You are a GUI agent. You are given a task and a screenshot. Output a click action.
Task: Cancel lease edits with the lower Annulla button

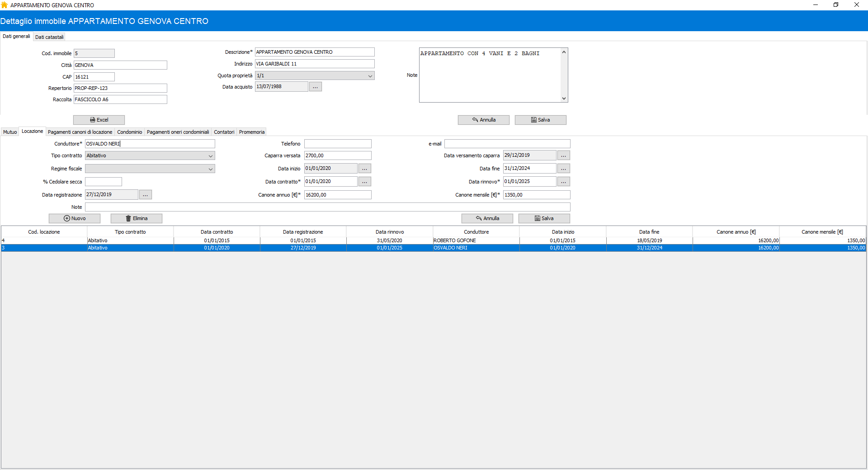(x=487, y=218)
